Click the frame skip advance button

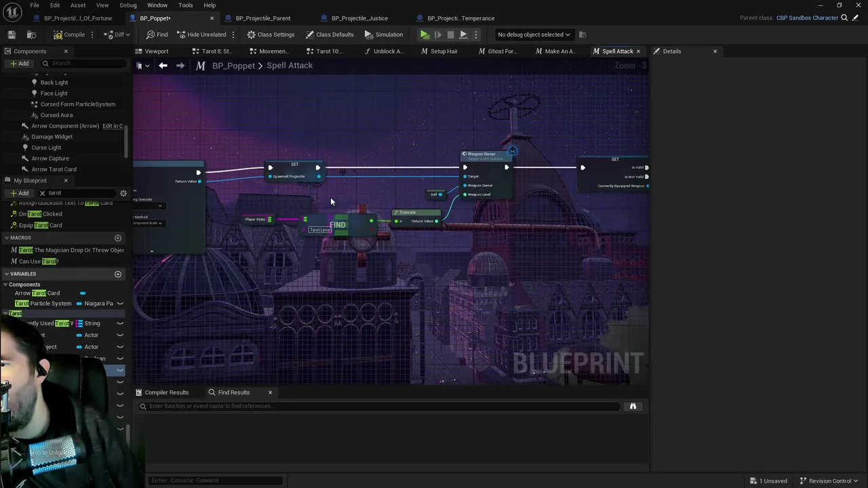[x=437, y=35]
